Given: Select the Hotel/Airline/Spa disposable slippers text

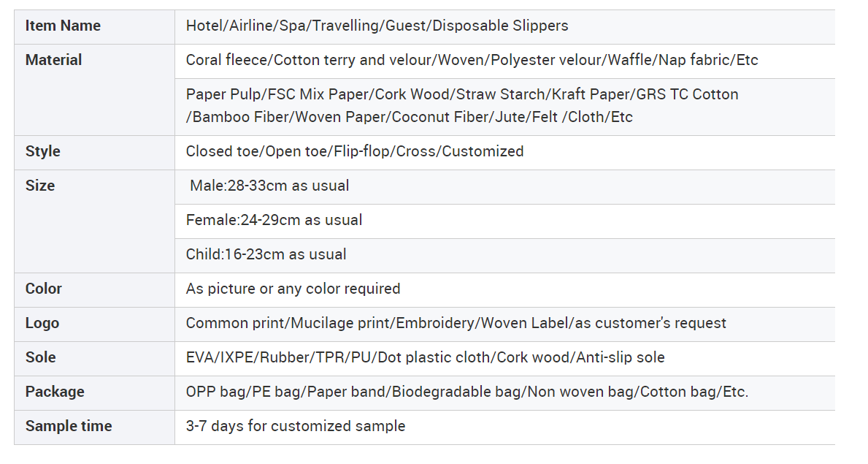Looking at the screenshot, I should coord(377,26).
